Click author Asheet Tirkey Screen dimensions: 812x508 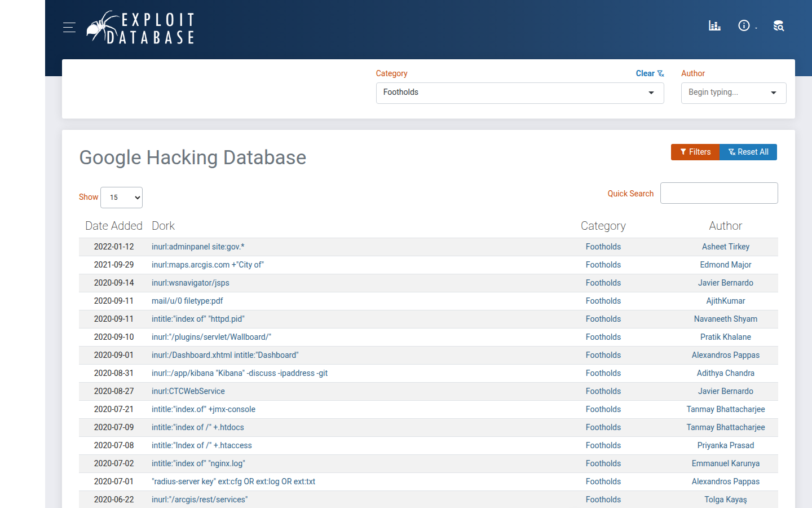pyautogui.click(x=726, y=247)
